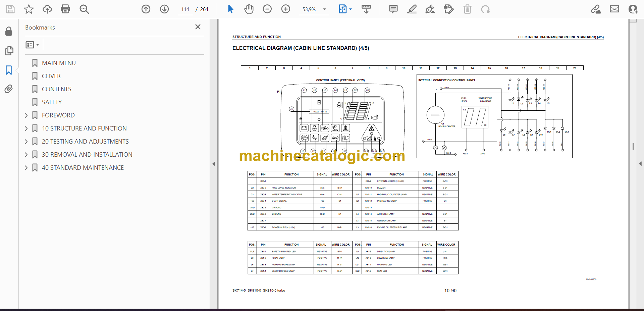Click the page number field showing 114

(x=185, y=9)
